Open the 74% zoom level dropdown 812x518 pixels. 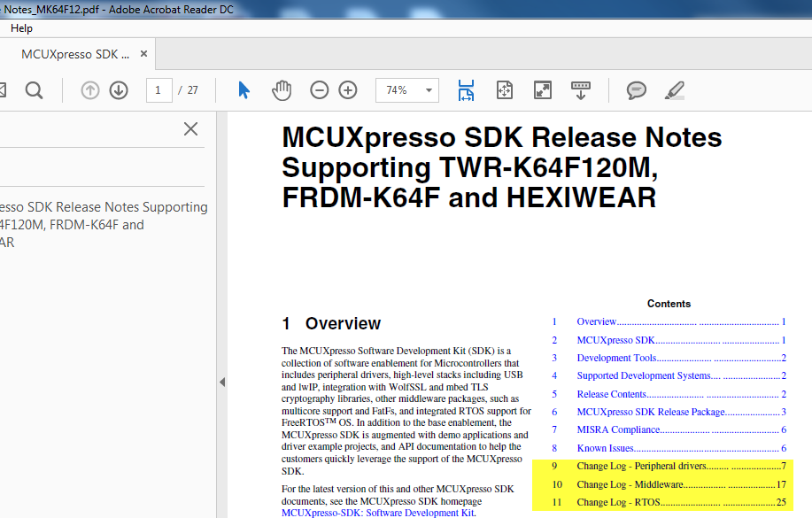[407, 90]
